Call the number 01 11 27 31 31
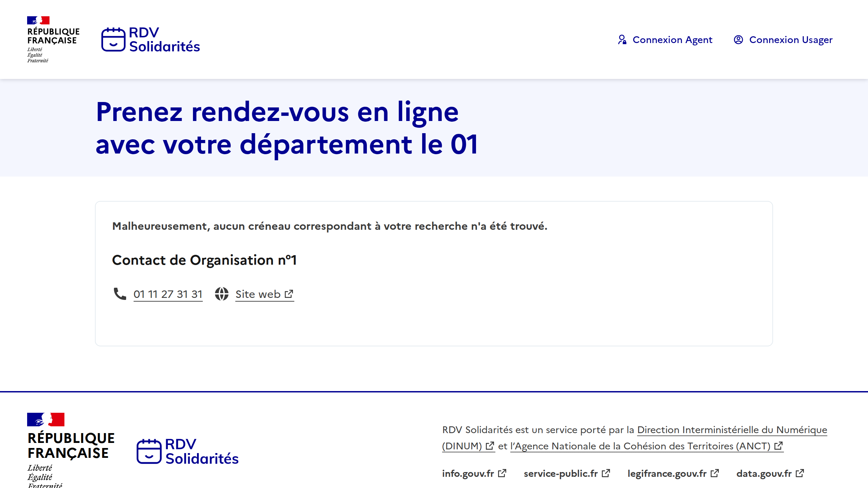This screenshot has width=868, height=488. (168, 294)
